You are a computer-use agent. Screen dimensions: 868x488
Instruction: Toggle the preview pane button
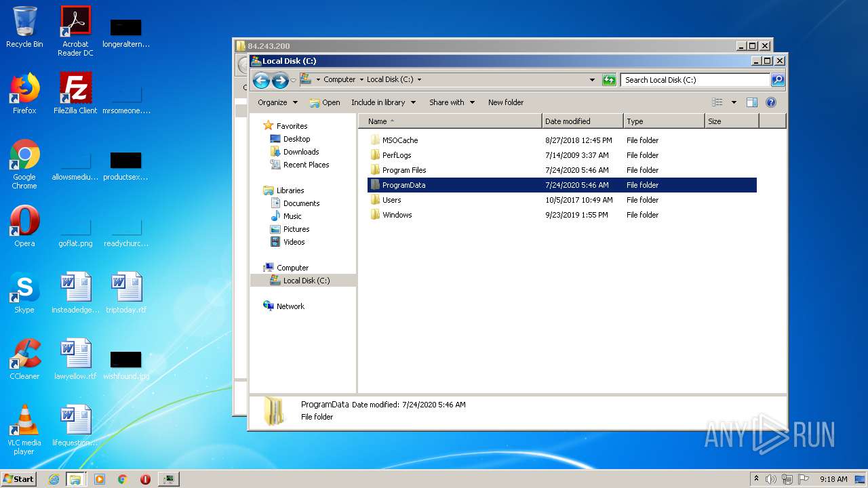click(x=751, y=102)
